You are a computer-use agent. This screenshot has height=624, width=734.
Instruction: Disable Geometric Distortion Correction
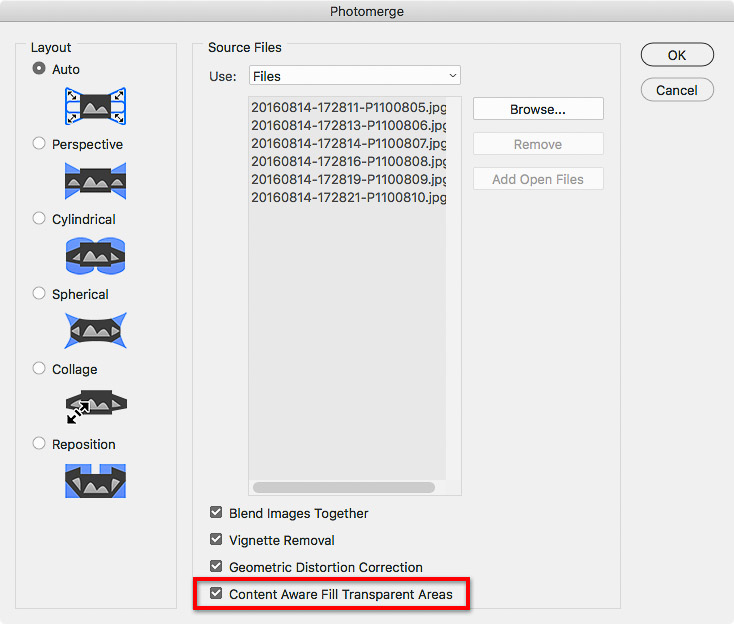point(216,566)
